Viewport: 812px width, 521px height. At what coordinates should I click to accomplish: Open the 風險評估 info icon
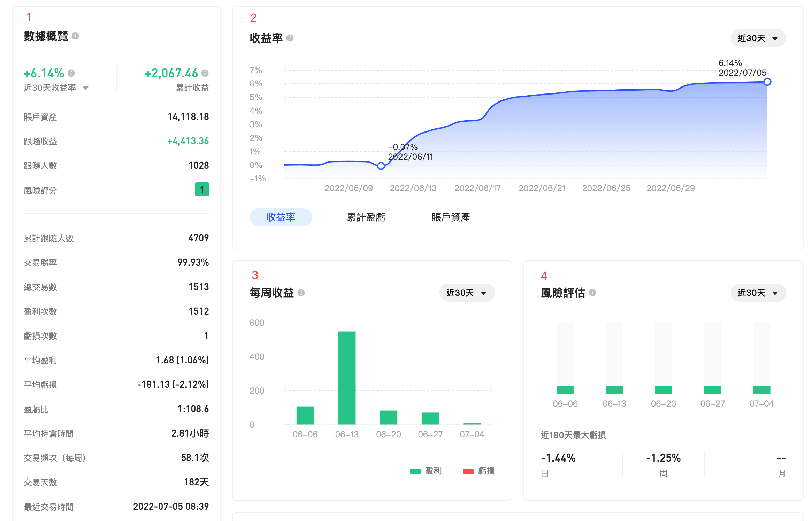coord(592,292)
